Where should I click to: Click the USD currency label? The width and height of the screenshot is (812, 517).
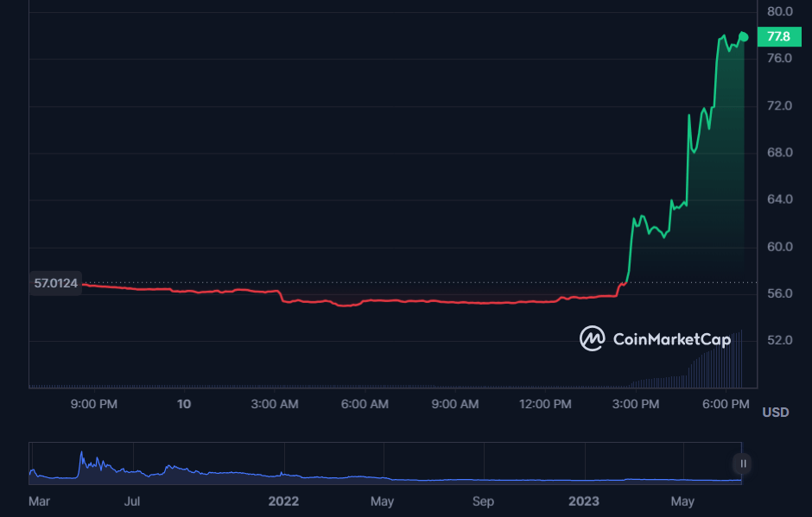[x=775, y=413]
